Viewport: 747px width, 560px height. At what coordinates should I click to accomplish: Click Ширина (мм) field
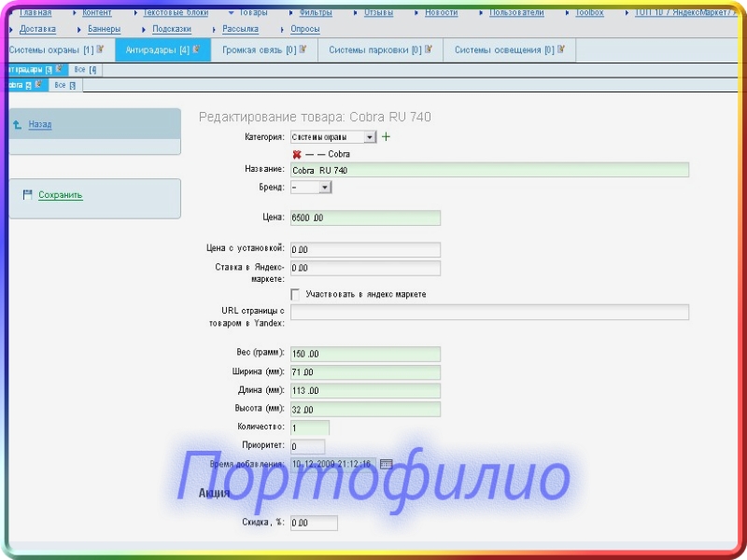click(x=365, y=372)
